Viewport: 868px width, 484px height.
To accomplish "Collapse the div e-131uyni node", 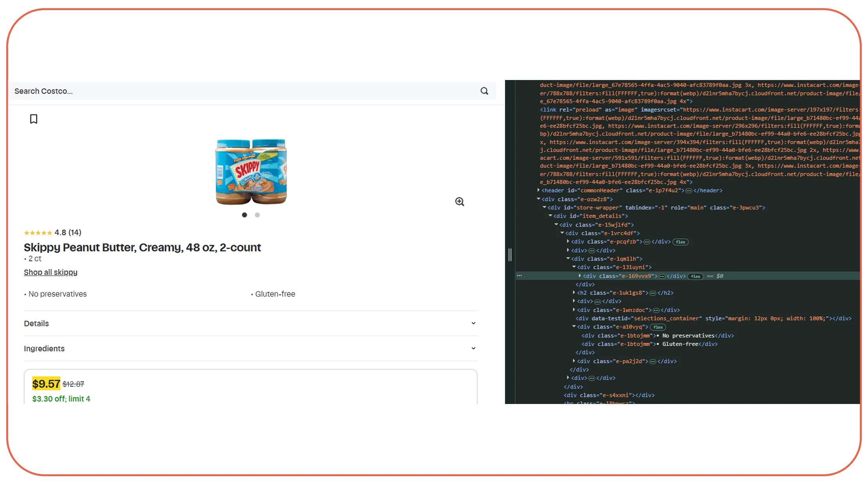I will click(x=574, y=267).
